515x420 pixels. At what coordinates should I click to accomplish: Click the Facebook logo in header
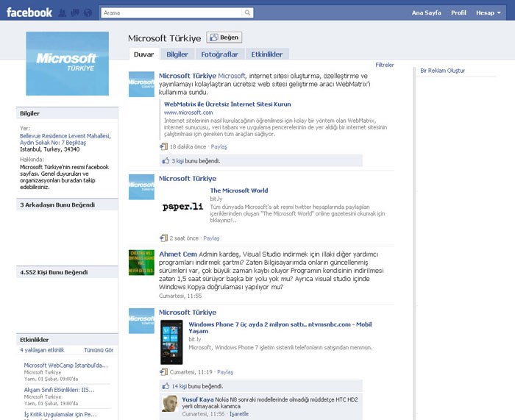[29, 13]
